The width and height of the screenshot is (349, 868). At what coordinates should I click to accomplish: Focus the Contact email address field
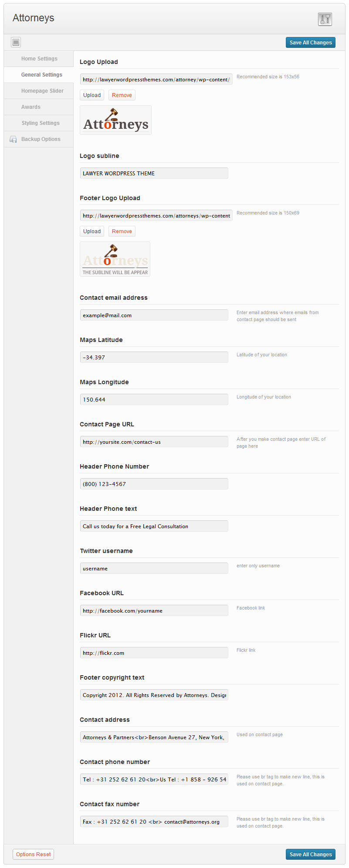tap(154, 315)
